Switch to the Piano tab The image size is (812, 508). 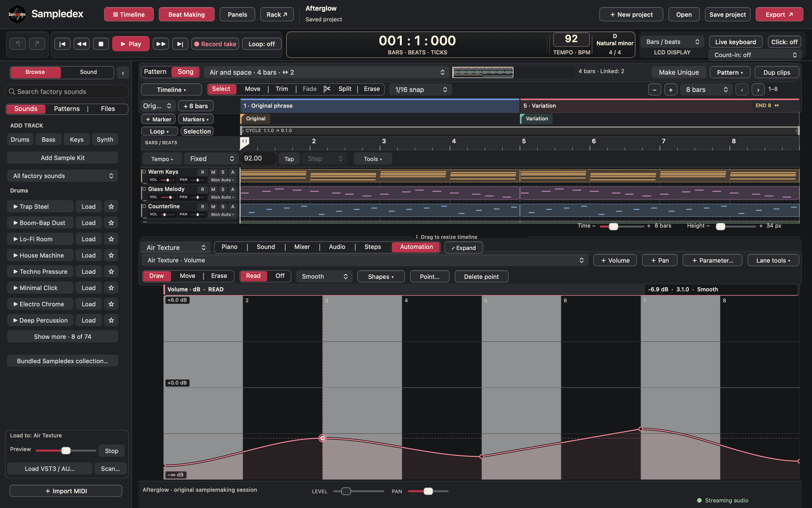(229, 247)
